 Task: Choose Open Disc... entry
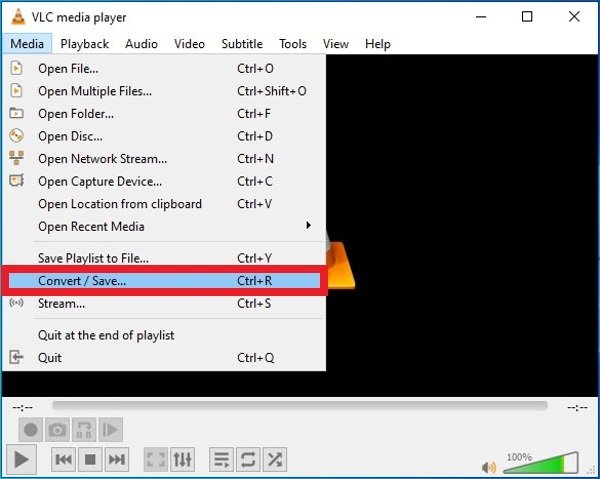click(x=164, y=136)
